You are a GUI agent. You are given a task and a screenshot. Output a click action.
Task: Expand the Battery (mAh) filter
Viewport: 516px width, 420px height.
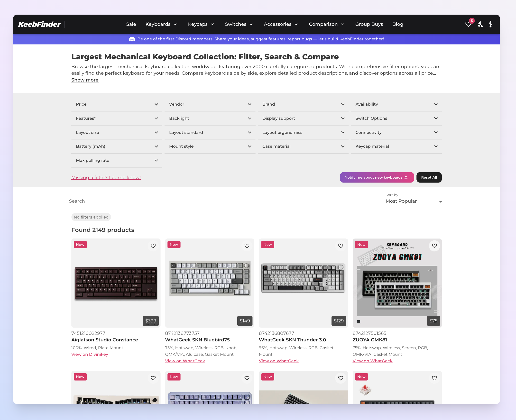[x=117, y=146]
